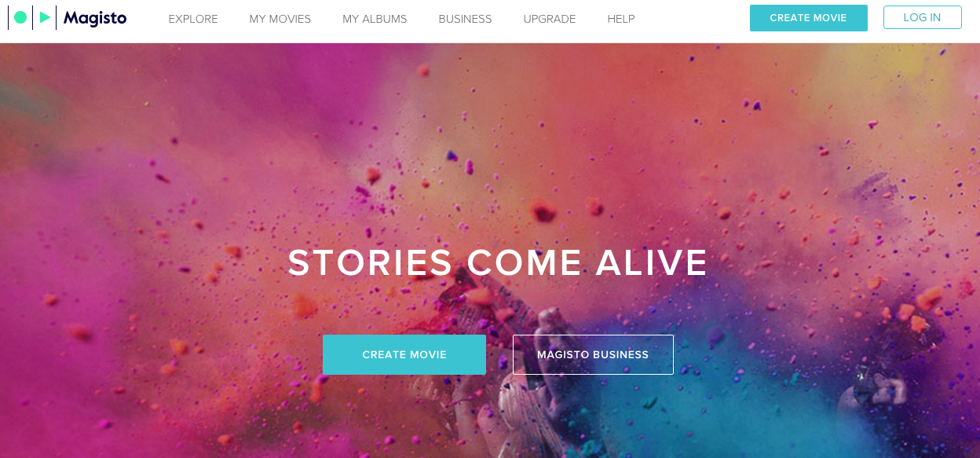Click the green circle icon in the logo
The image size is (980, 458).
[x=20, y=17]
